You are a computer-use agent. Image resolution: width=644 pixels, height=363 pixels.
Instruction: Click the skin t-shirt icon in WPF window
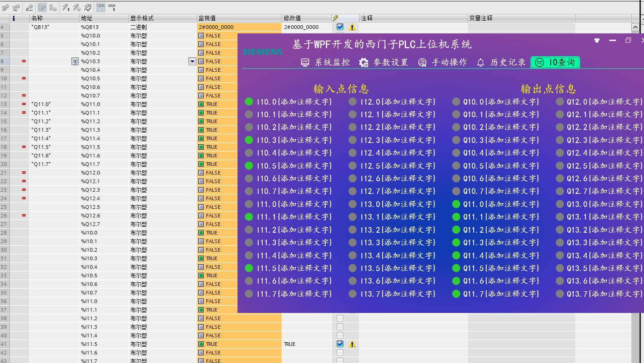coord(597,40)
